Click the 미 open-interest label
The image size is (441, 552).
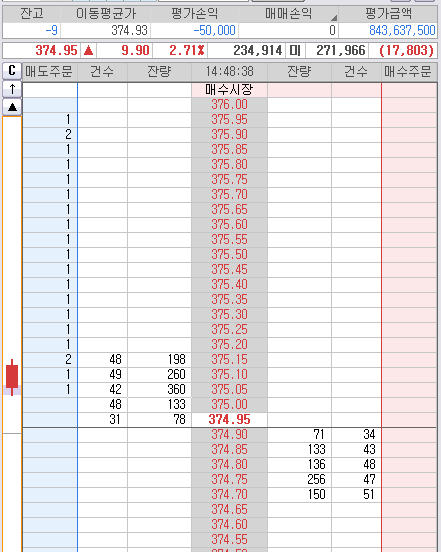tap(295, 50)
